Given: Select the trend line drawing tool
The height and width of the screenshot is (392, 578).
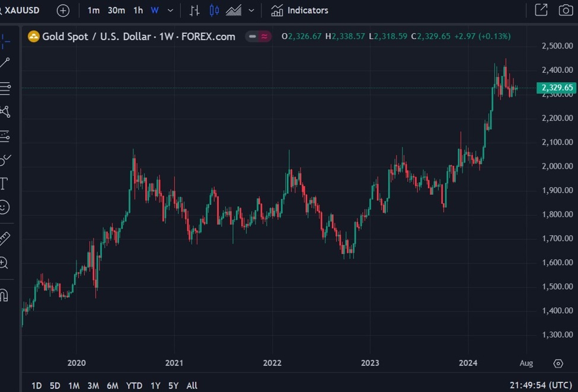Looking at the screenshot, I should (5, 63).
